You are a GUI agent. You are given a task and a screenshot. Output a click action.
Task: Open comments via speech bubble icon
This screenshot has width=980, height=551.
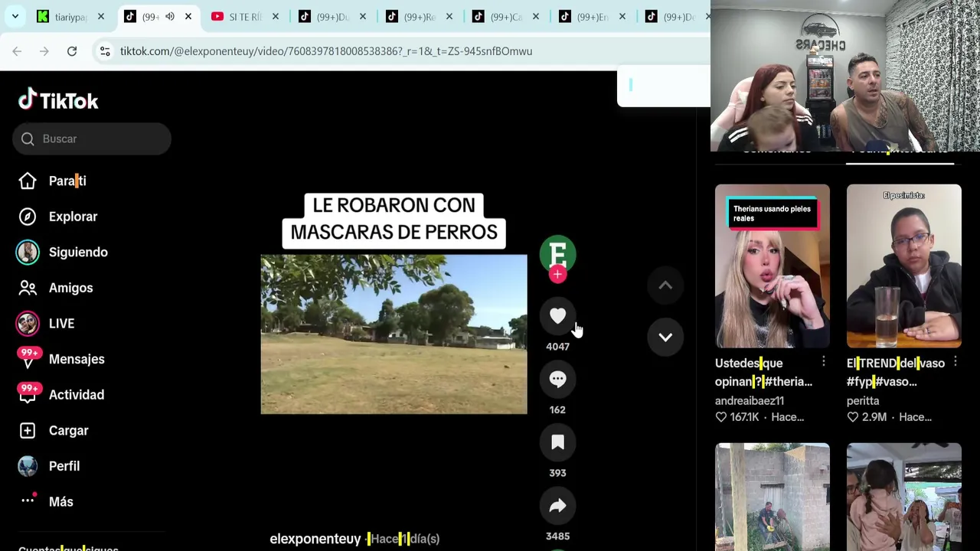557,379
